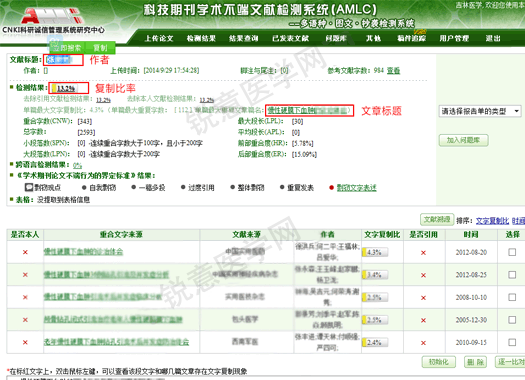Screen dimensions: 525x380
Task: Click the red dot beside 剽窃文字表述
Action: pyautogui.click(x=331, y=187)
